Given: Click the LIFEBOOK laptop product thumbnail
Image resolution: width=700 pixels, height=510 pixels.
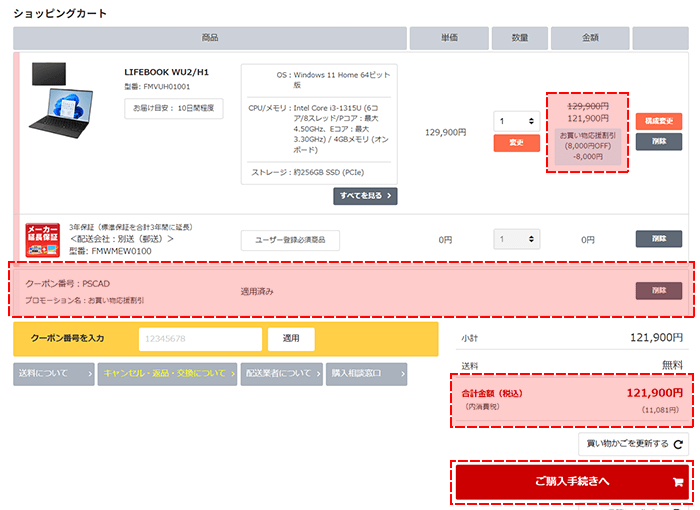Looking at the screenshot, I should (x=67, y=98).
